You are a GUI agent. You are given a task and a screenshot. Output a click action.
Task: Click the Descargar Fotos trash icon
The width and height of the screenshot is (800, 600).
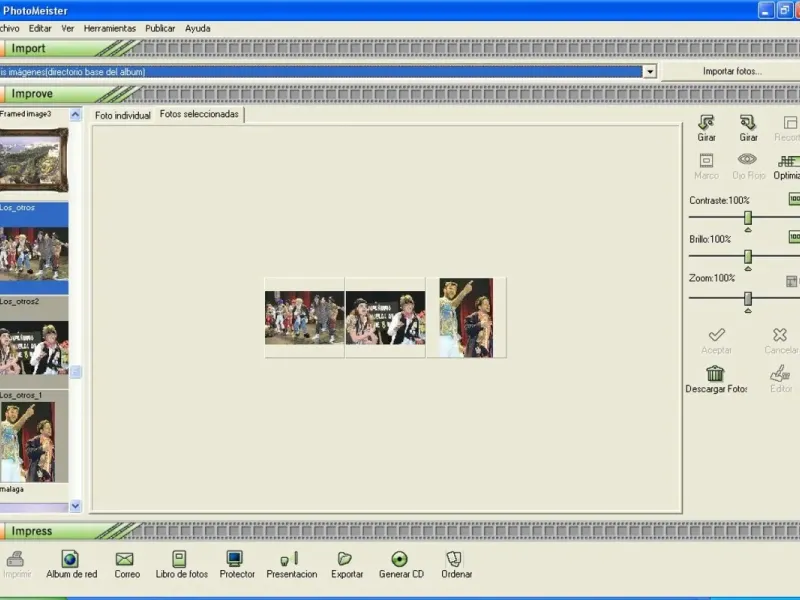(x=715, y=373)
